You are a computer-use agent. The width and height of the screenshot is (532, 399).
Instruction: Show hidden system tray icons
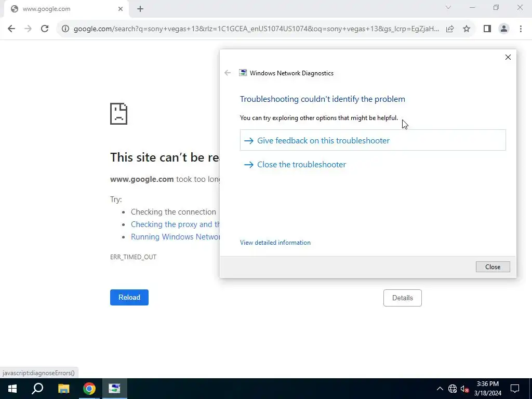click(x=440, y=389)
